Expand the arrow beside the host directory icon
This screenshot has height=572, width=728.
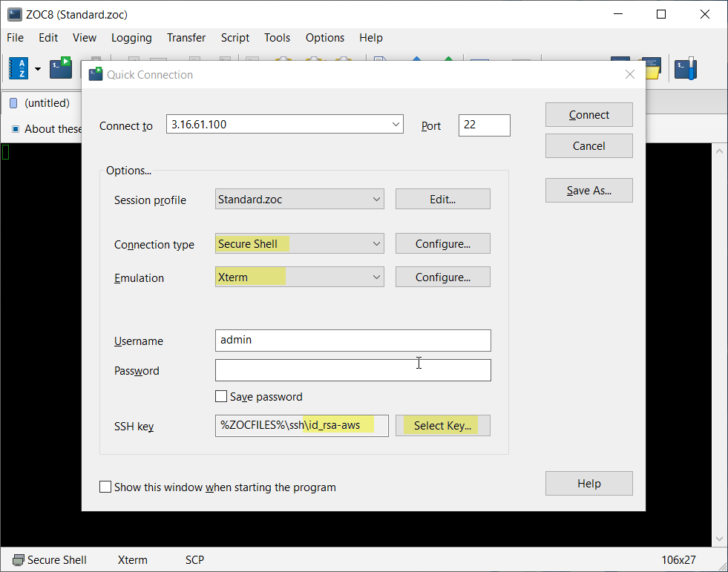pos(38,69)
